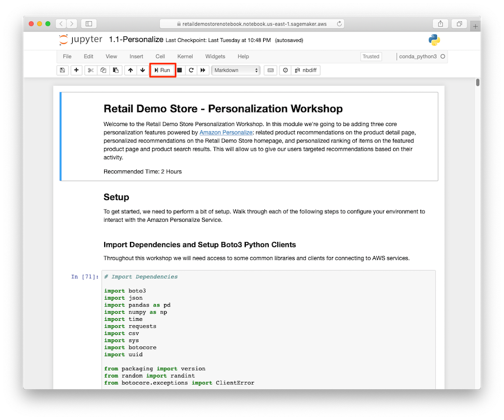The image size is (504, 420).
Task: Select the Setup heading
Action: pos(116,197)
